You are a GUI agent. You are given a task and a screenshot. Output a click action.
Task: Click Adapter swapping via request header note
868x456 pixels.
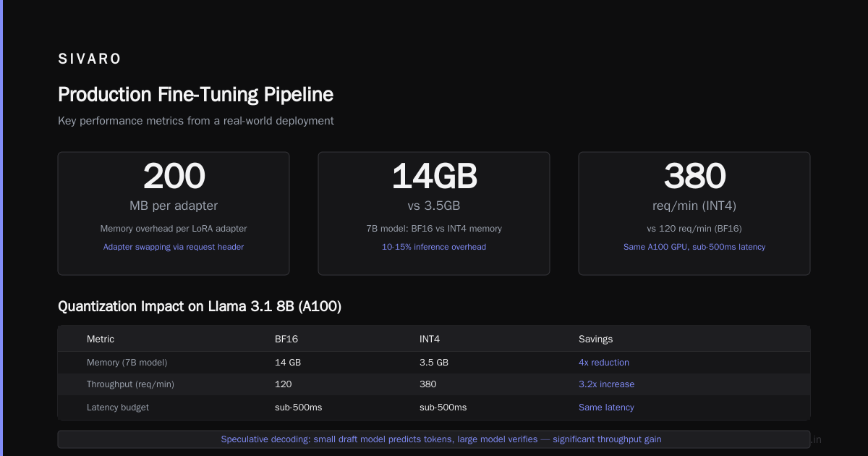point(174,247)
